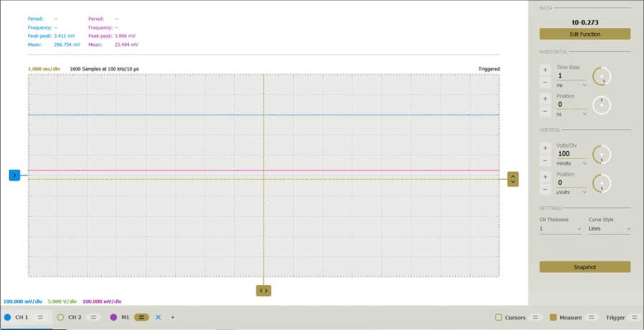Toggle the Measure checkbox off
Viewport: 644px width, 330px height.
click(x=553, y=317)
